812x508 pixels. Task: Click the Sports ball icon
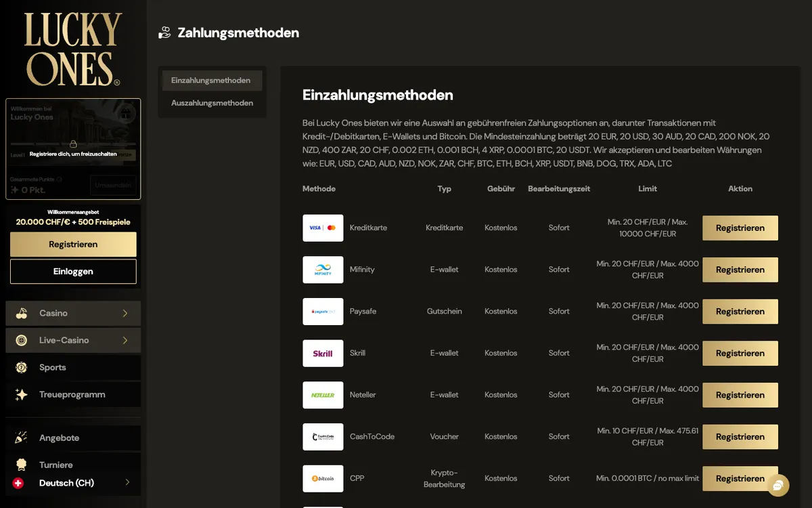click(x=22, y=367)
